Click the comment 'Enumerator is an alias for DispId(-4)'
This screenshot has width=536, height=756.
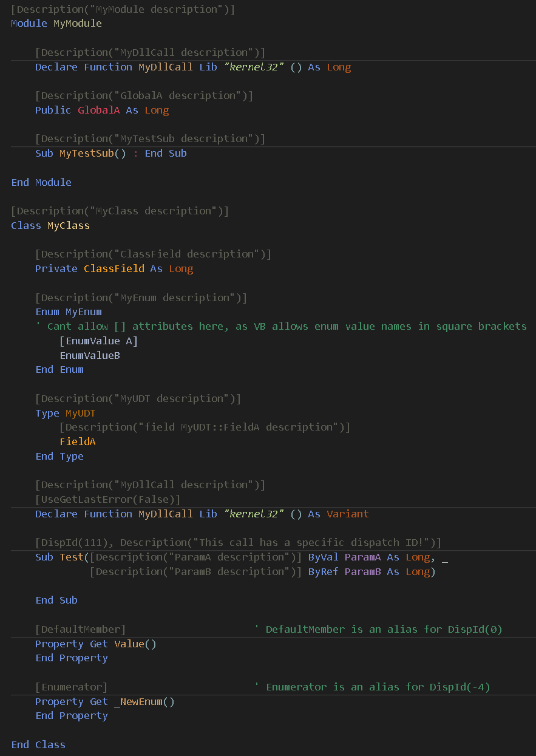pos(372,687)
